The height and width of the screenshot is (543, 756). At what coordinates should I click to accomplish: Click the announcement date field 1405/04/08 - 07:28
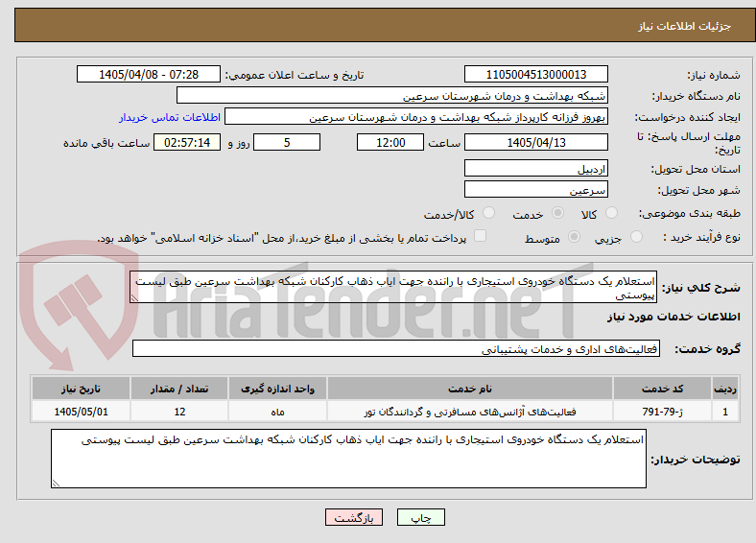(x=149, y=74)
